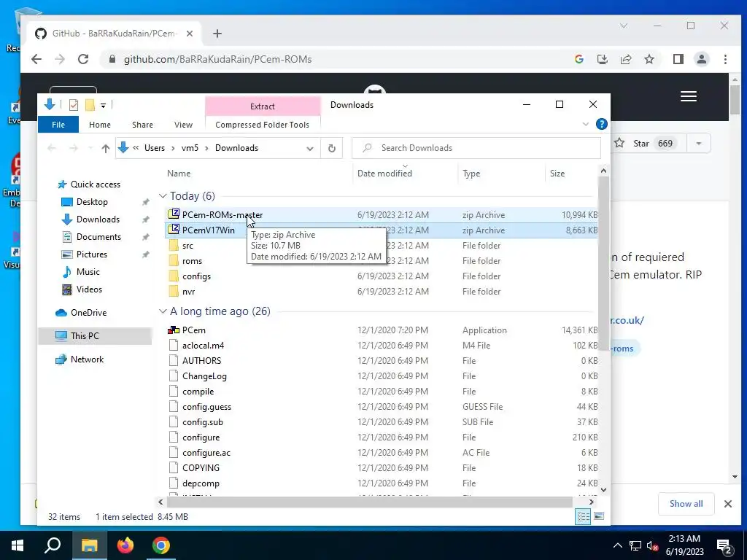This screenshot has height=560, width=747.
Task: Expand the ribbon with the chevron
Action: 586,124
